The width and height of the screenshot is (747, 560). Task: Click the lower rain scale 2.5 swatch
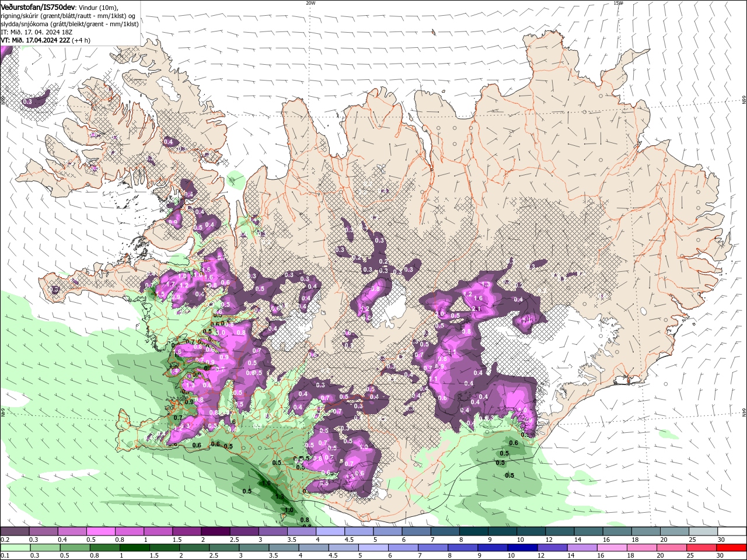tap(224, 548)
